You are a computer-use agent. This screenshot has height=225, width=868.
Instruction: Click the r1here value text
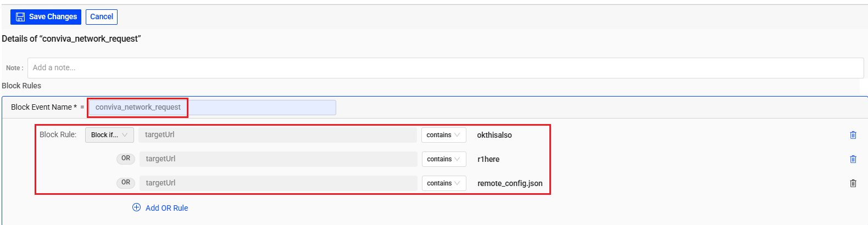point(488,159)
